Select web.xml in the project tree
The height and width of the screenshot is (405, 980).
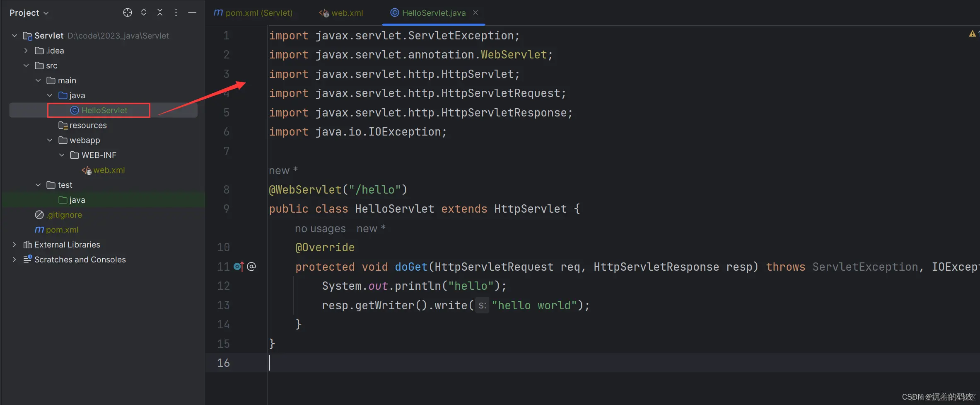[x=104, y=170]
